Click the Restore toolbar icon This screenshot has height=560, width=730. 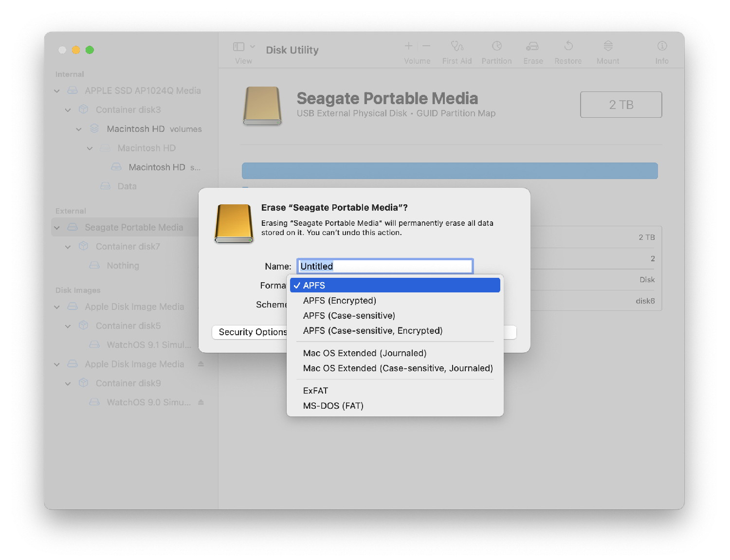coord(568,46)
